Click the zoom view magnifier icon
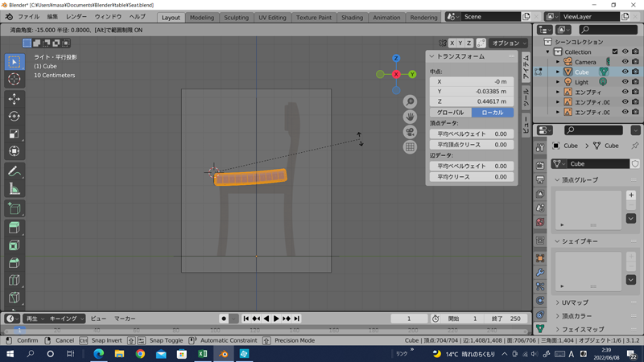The width and height of the screenshot is (644, 362). (410, 102)
